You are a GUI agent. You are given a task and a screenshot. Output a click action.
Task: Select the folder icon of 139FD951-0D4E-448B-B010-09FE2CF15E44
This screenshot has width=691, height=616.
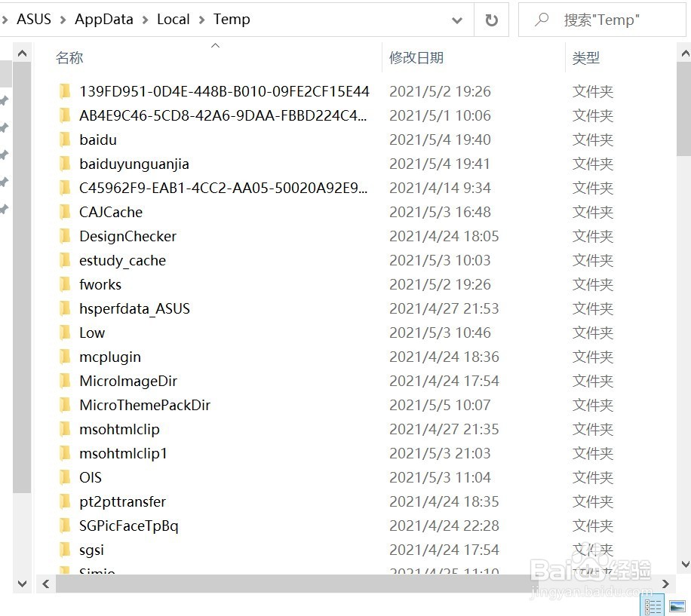click(65, 91)
